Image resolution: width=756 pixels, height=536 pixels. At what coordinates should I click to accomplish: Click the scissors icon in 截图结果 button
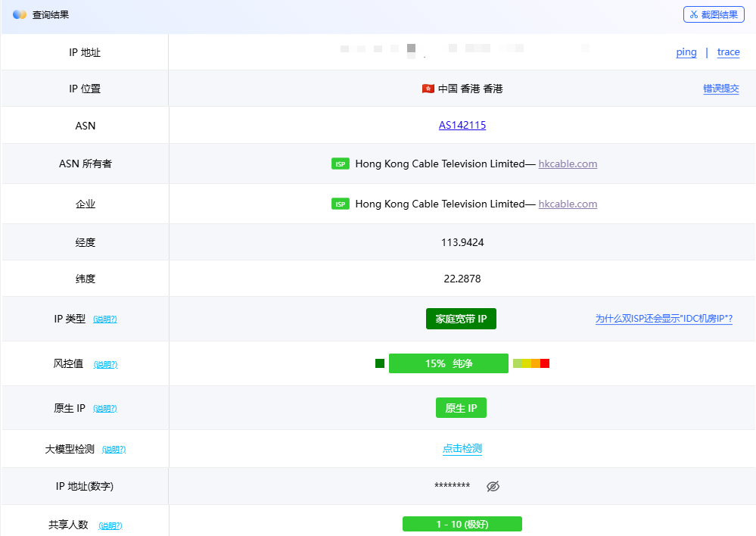tap(693, 14)
